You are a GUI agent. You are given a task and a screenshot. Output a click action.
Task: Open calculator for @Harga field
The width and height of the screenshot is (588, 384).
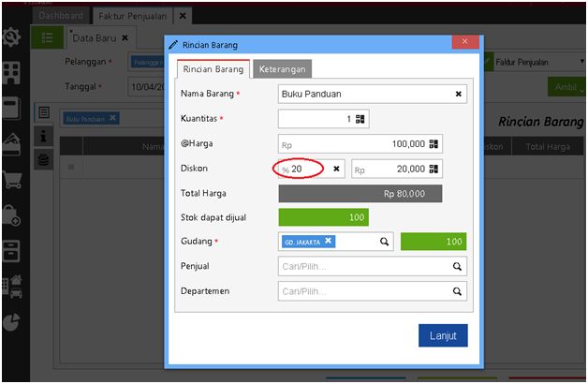point(434,143)
